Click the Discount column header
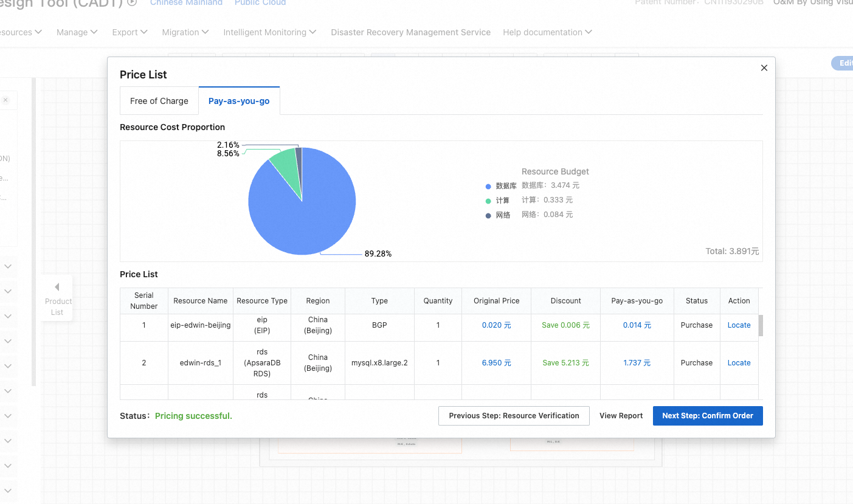The height and width of the screenshot is (504, 853). (x=565, y=301)
